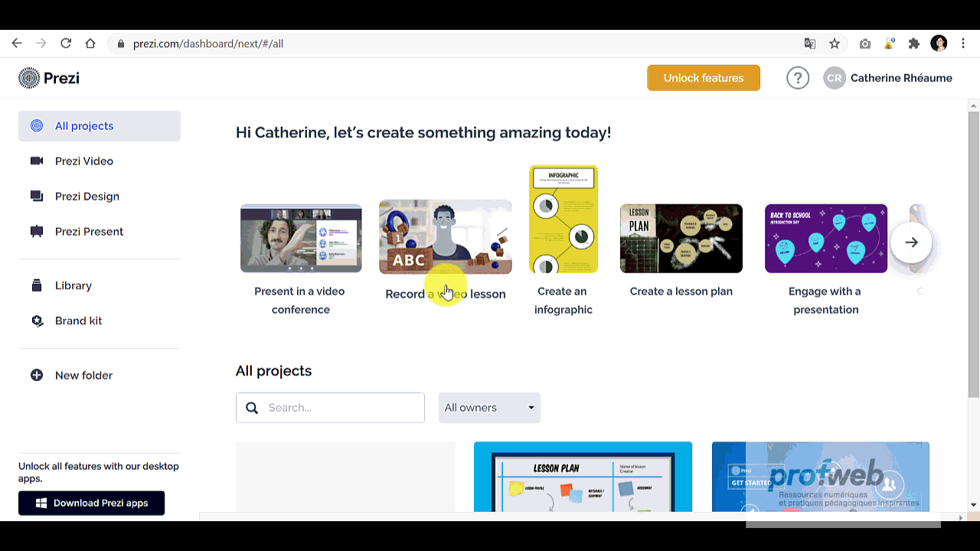Click Engage with a presentation label
The height and width of the screenshot is (551, 980).
coord(825,301)
